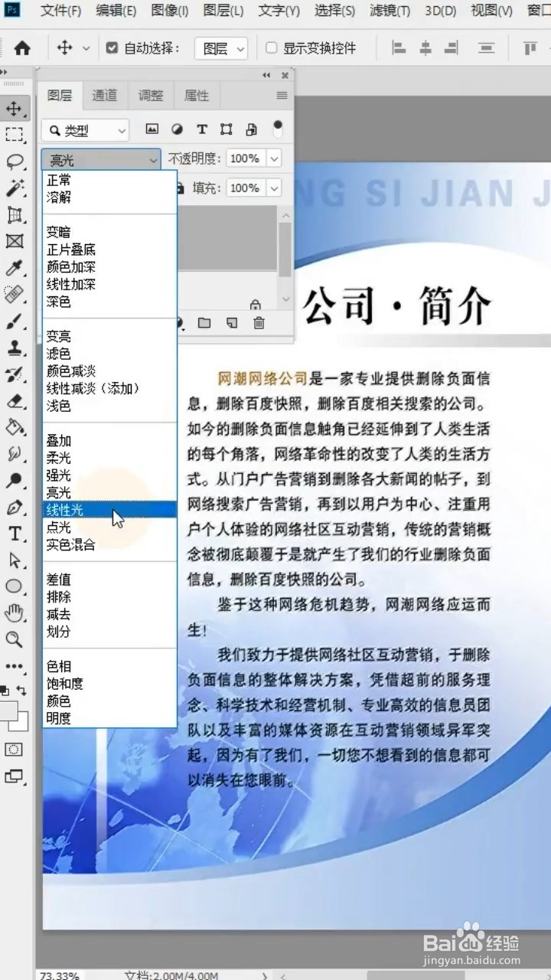551x980 pixels.
Task: Open the layers panel flyout menu
Action: [282, 96]
